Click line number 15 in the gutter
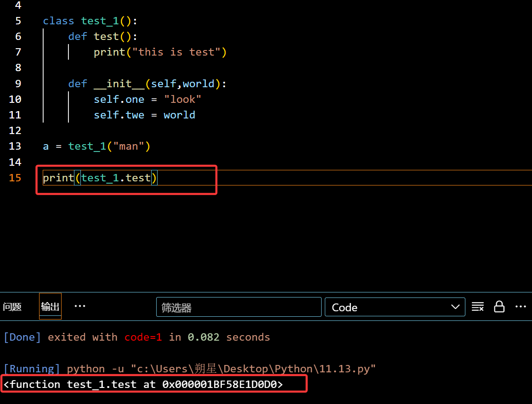This screenshot has width=532, height=404. [x=15, y=178]
